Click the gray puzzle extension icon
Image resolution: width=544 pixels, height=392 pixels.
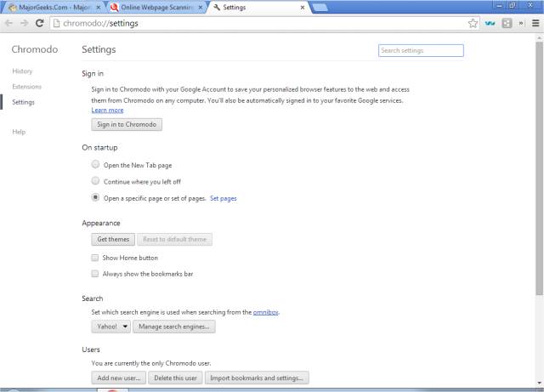507,23
